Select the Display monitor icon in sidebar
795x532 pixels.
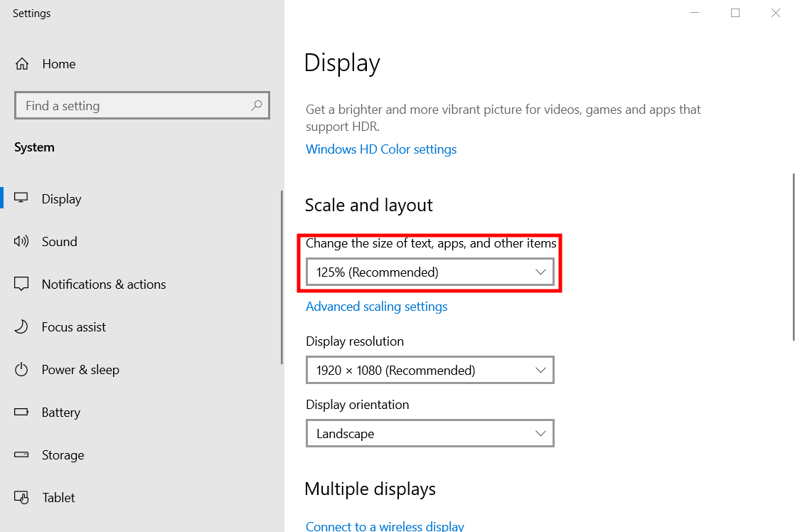point(21,198)
